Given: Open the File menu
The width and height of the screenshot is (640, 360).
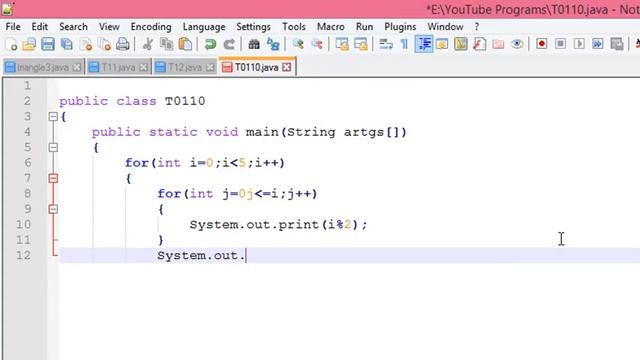Looking at the screenshot, I should (13, 27).
